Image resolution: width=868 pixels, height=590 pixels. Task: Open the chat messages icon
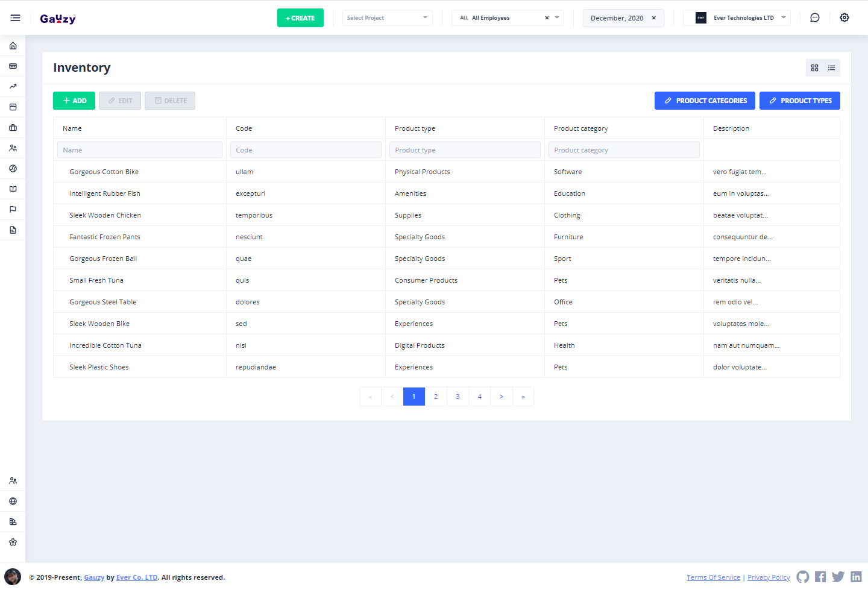[x=814, y=18]
